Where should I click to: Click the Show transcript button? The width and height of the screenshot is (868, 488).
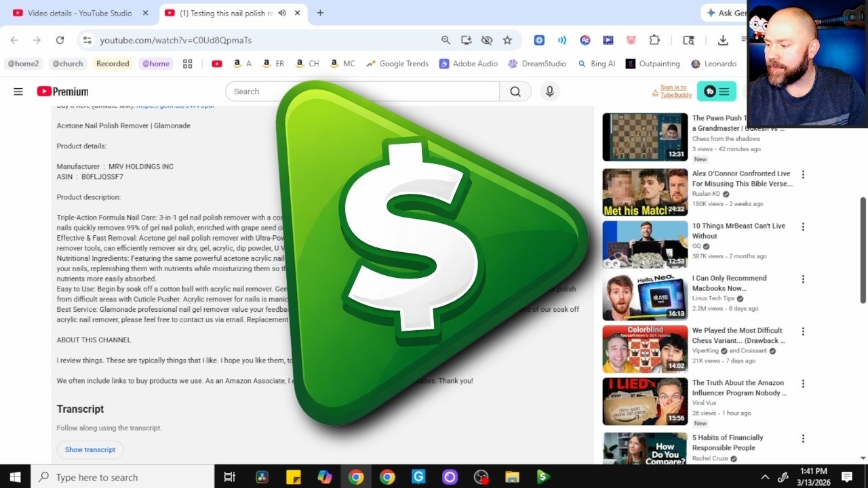tap(90, 449)
